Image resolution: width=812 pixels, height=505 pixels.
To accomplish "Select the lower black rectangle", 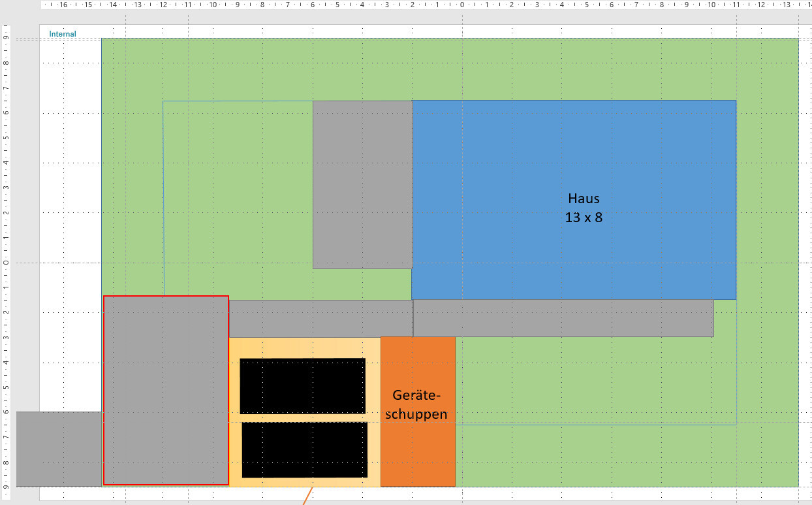I will 304,449.
